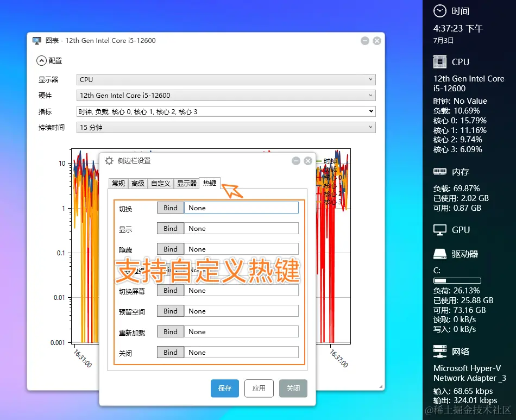The image size is (516, 420).
Task: Click the 隐藏 hotkey field
Action: click(x=241, y=249)
